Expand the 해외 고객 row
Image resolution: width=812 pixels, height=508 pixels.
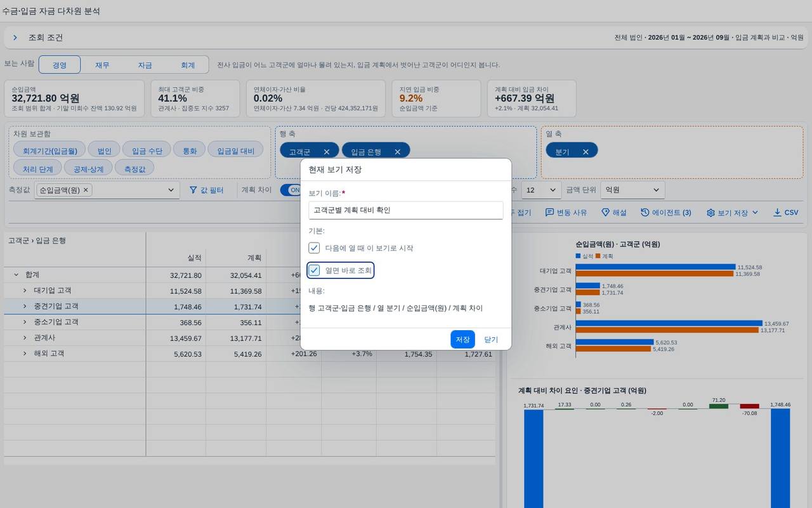tap(25, 353)
